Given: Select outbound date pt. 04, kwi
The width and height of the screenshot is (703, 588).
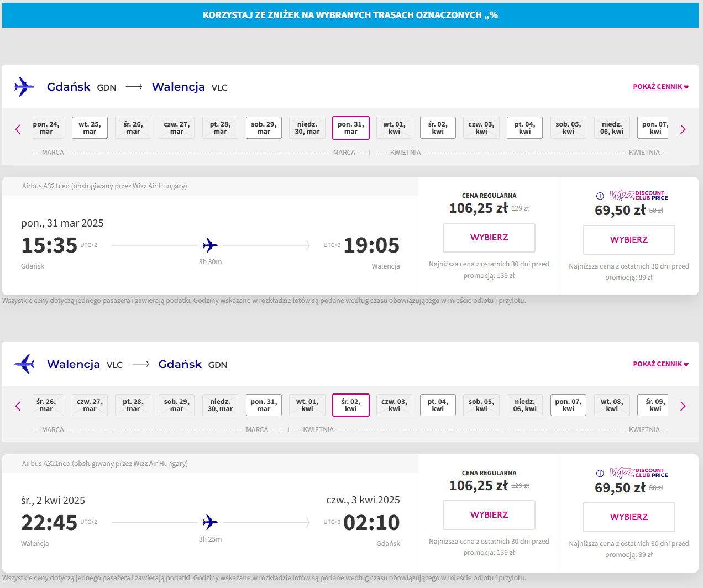Looking at the screenshot, I should pos(524,128).
